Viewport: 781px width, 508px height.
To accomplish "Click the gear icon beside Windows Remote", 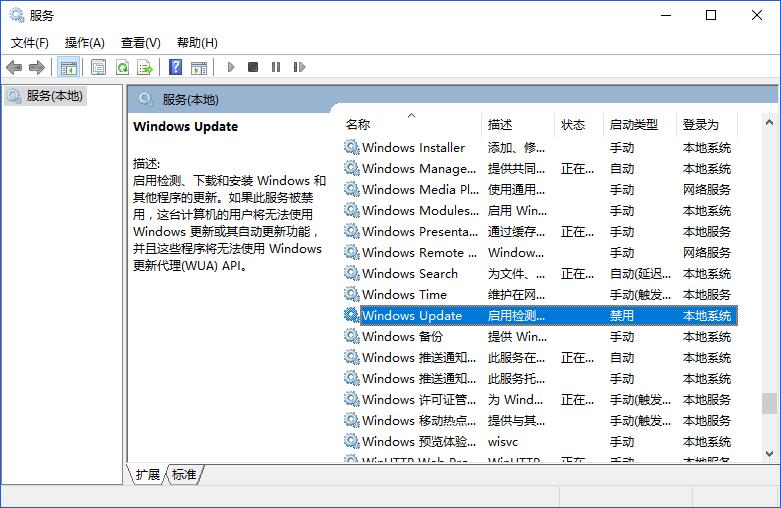I will [x=352, y=253].
